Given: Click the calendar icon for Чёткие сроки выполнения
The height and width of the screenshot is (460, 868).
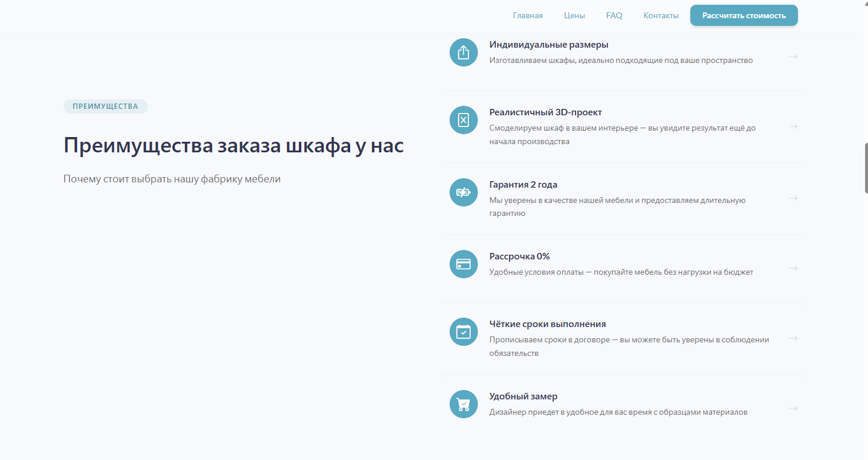Looking at the screenshot, I should (463, 332).
